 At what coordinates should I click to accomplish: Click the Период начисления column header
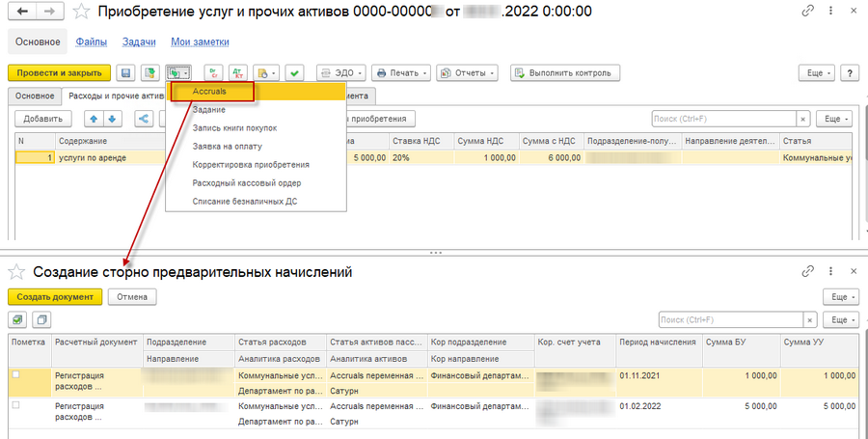[x=659, y=343]
